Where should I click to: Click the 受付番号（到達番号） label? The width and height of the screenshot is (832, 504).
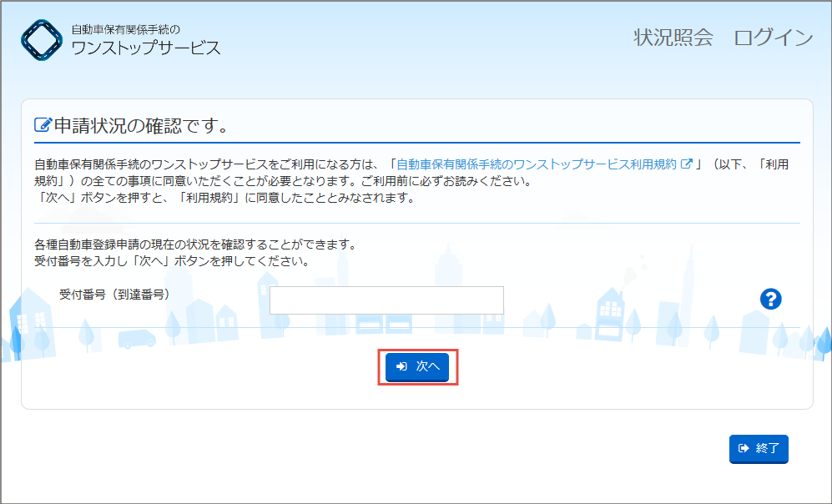point(114,295)
